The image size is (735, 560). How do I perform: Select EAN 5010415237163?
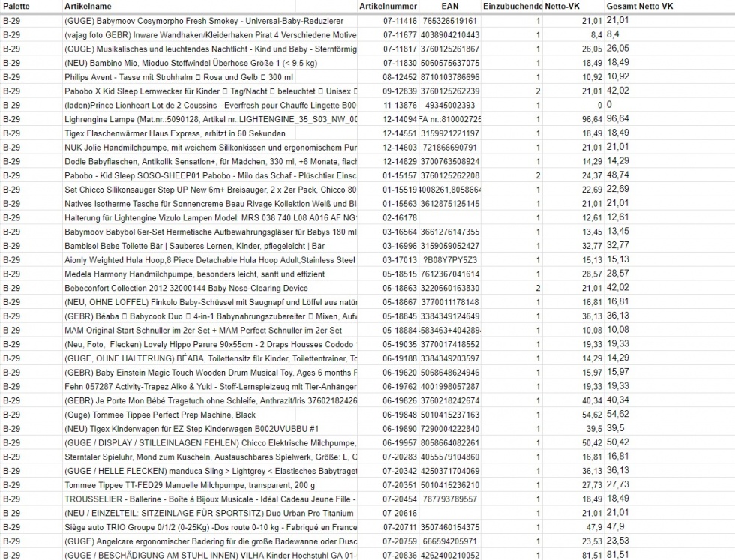[450, 415]
